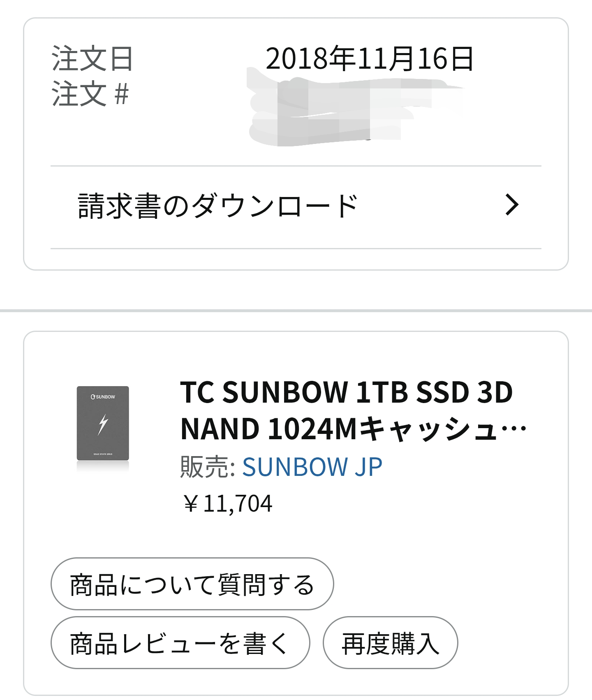Open the 請求書のダウンロード row
The height and width of the screenshot is (700, 592).
[x=218, y=206]
